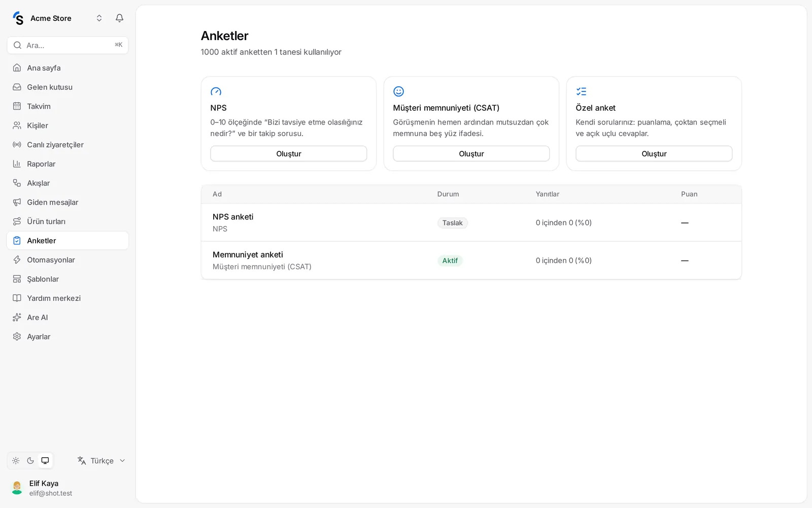Click the elif@shot.test email text
812x508 pixels.
(51, 493)
